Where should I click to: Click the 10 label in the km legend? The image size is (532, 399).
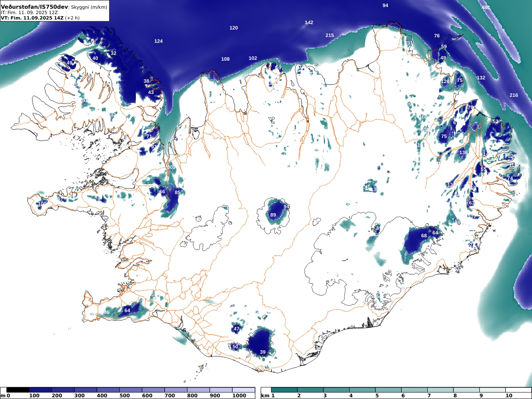point(509,396)
